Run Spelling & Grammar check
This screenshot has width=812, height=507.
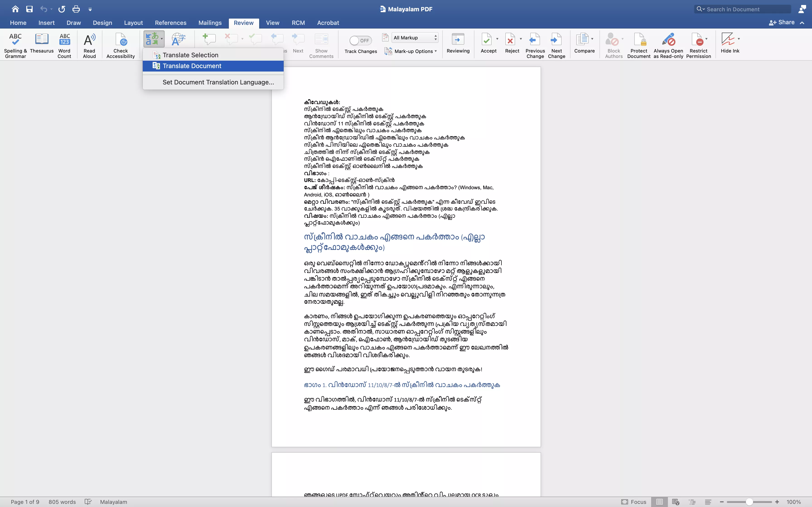[x=15, y=45]
